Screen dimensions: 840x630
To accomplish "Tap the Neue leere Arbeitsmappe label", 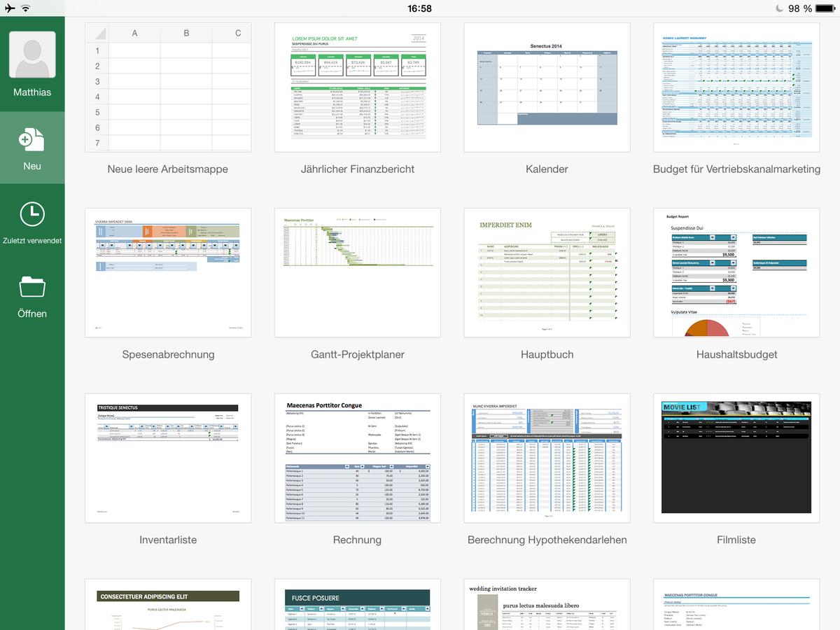I will point(168,169).
